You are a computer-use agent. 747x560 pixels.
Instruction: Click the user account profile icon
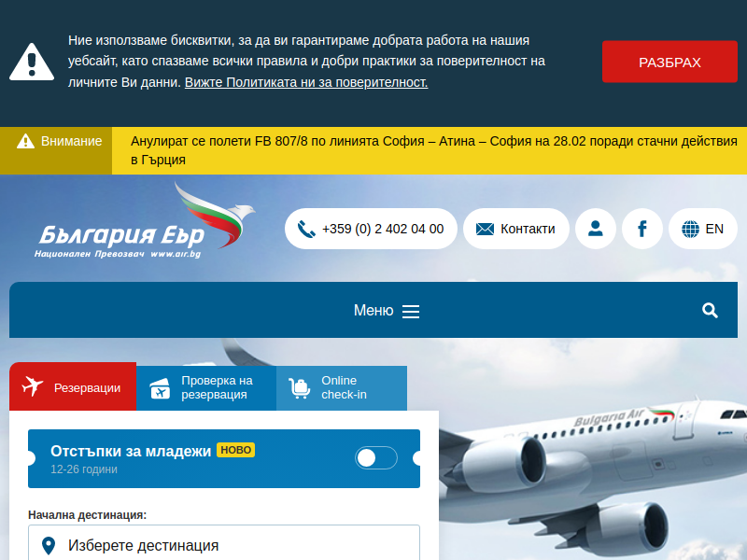(x=595, y=229)
